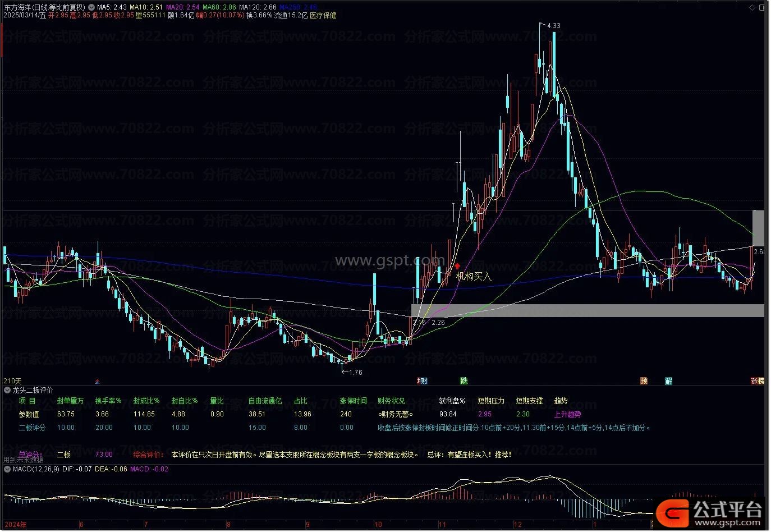Click the square window icon at top-right
The height and width of the screenshot is (532, 771).
point(762,7)
